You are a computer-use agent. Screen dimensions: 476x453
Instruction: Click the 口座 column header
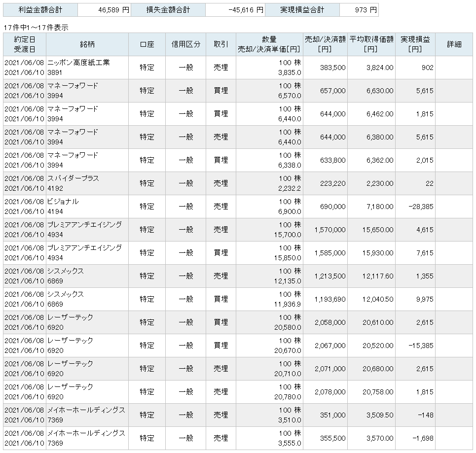tap(147, 44)
